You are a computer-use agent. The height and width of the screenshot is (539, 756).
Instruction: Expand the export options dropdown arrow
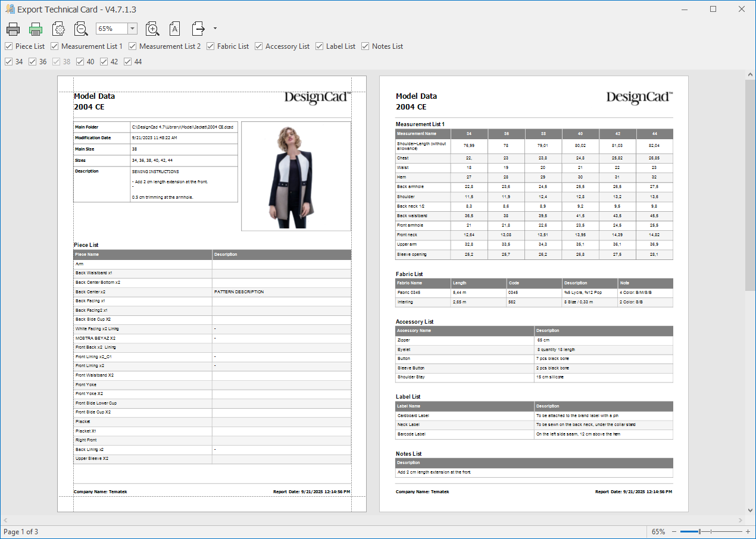point(215,28)
